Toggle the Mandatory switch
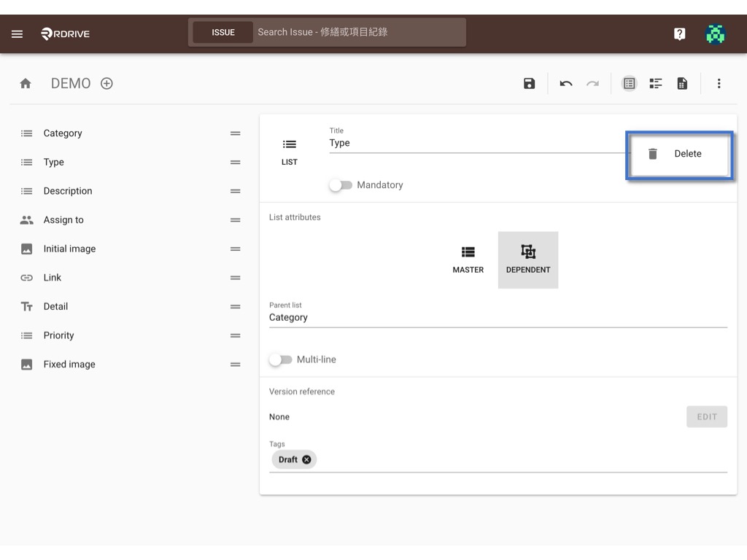This screenshot has width=747, height=560. pos(341,185)
